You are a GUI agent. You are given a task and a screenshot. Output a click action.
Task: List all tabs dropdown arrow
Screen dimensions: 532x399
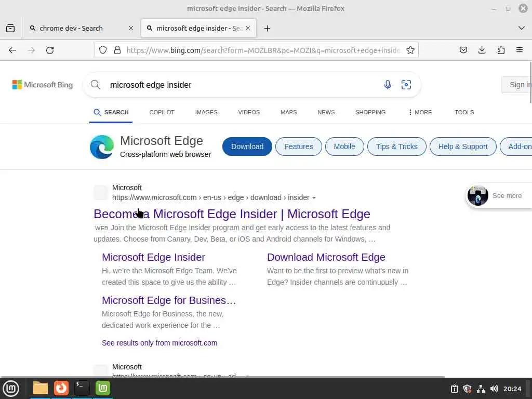[x=522, y=28]
